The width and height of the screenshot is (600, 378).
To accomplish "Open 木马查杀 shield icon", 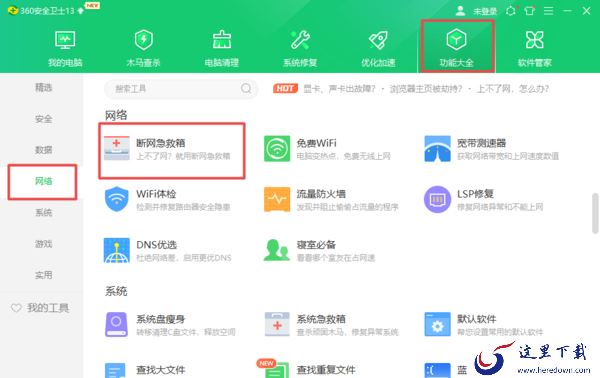I will tap(143, 40).
